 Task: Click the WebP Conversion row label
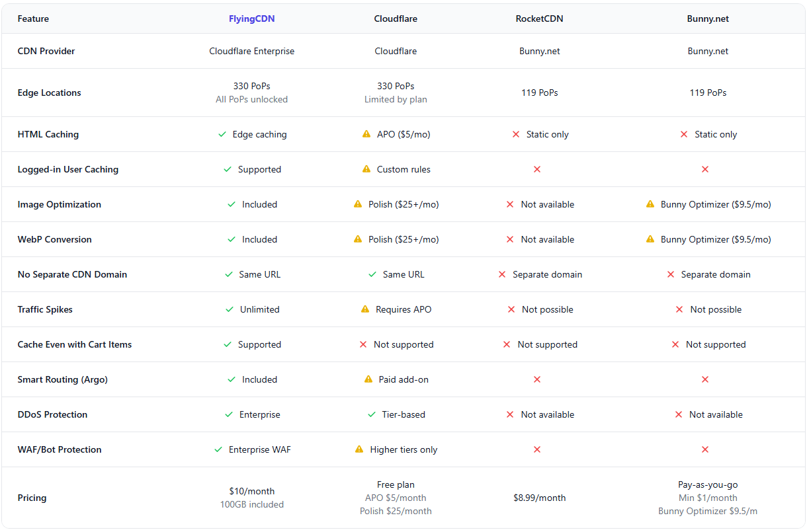coord(55,239)
